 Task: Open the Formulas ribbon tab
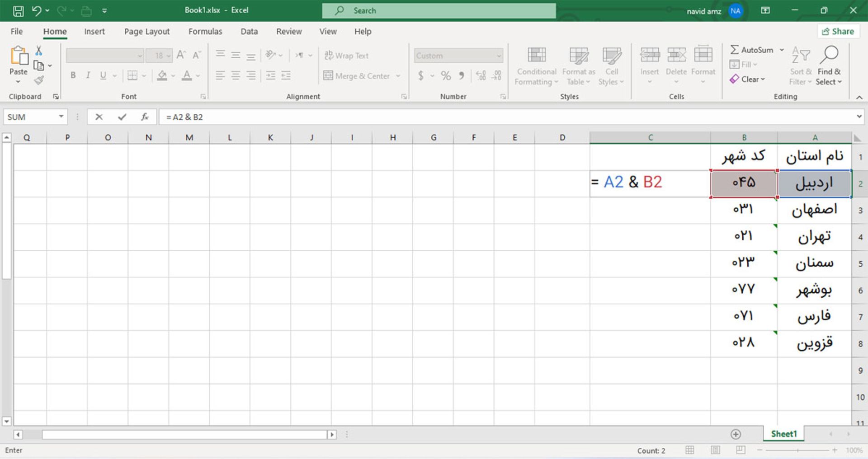pos(205,32)
